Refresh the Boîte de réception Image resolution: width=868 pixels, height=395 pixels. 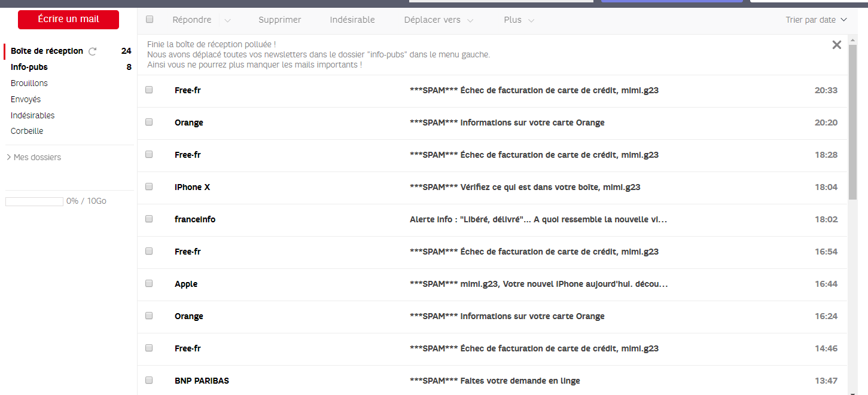click(x=92, y=51)
